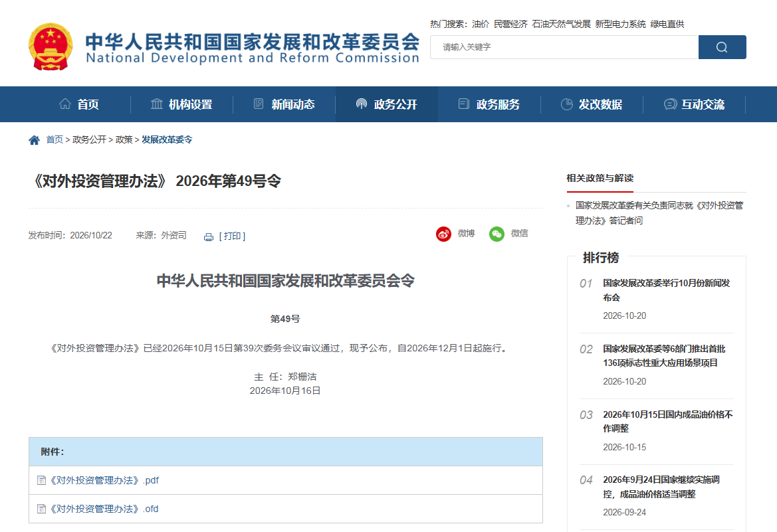Click the chat bubble icon beside 互动交流

(670, 104)
